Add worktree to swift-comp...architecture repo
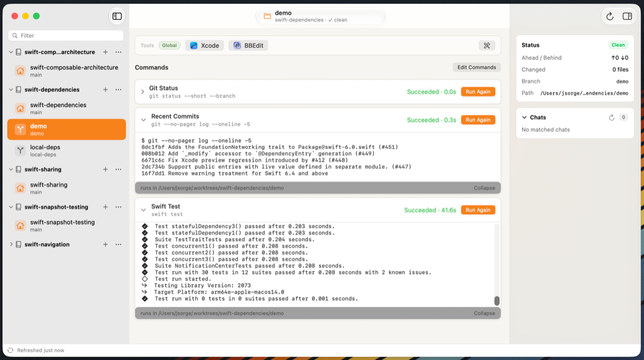 tap(106, 52)
